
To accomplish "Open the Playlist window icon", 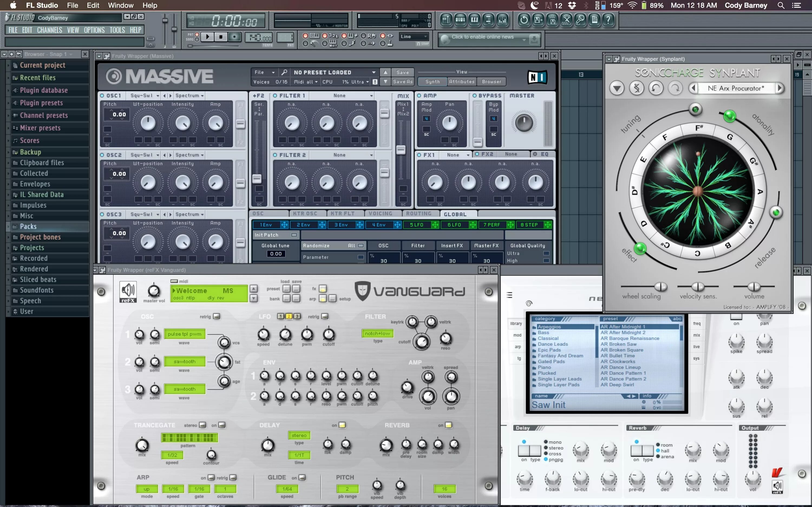I will [x=446, y=20].
